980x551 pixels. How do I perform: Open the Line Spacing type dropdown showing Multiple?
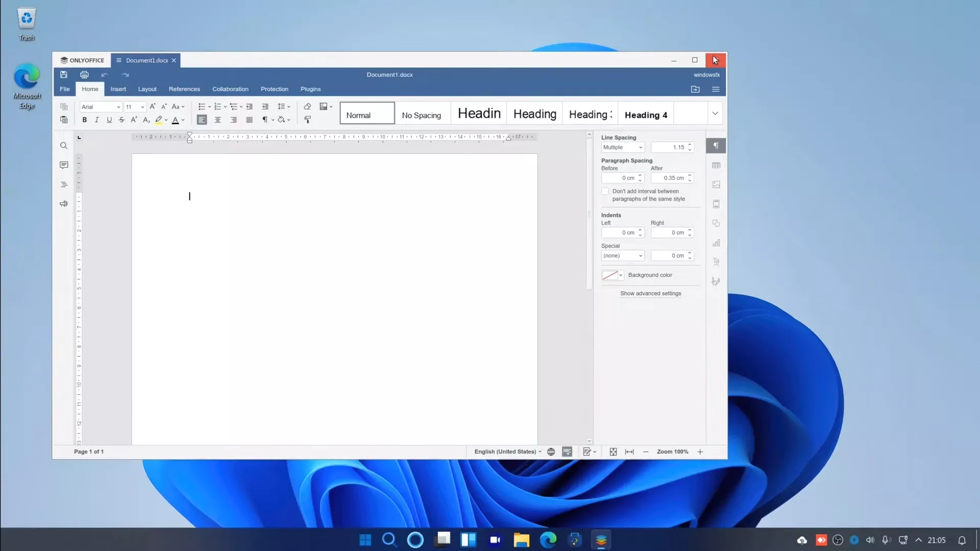623,147
